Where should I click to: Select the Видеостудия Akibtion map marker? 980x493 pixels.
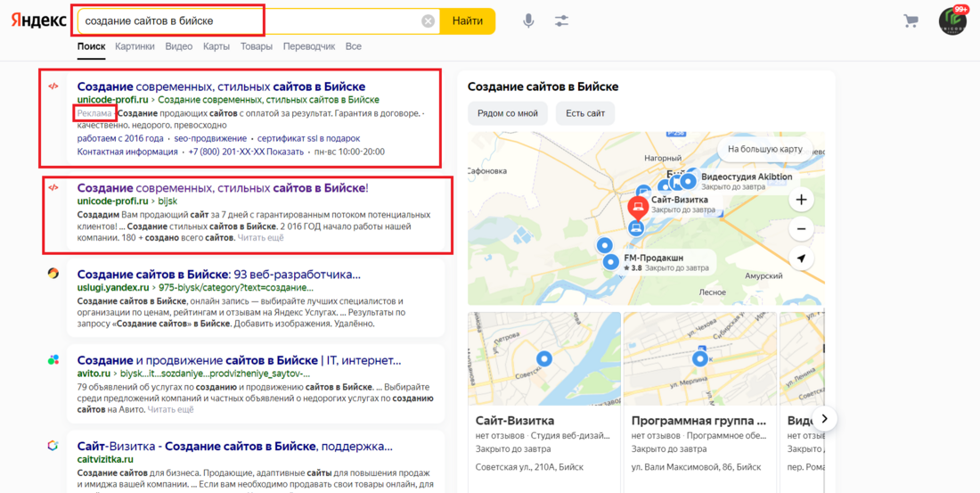688,182
